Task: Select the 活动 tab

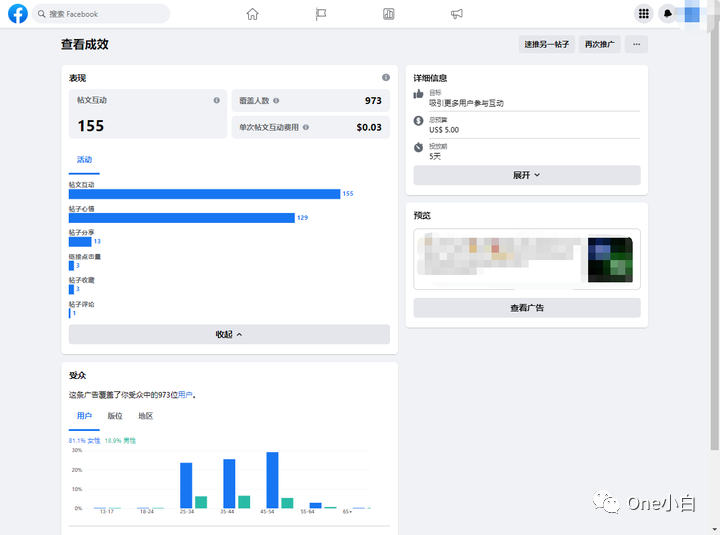Action: (x=84, y=159)
